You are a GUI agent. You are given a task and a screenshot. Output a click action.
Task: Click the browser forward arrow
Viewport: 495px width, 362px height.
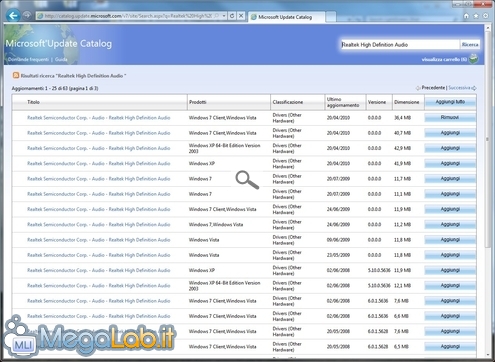(x=27, y=15)
